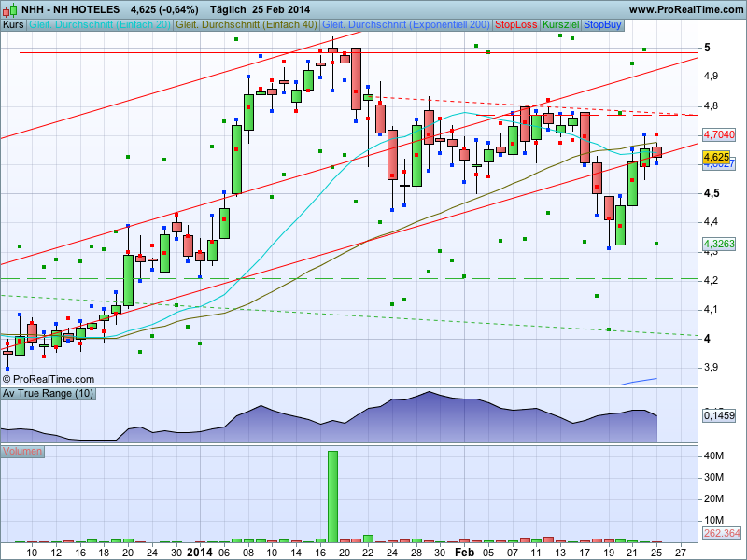This screenshot has height=560, width=747.
Task: Click the 30M volume axis label
Action: pos(713,477)
